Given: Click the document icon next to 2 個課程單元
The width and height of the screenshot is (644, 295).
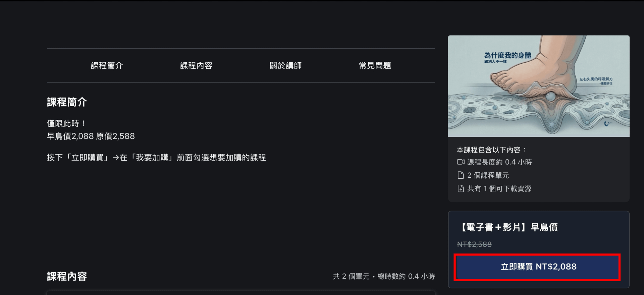Looking at the screenshot, I should [x=461, y=175].
